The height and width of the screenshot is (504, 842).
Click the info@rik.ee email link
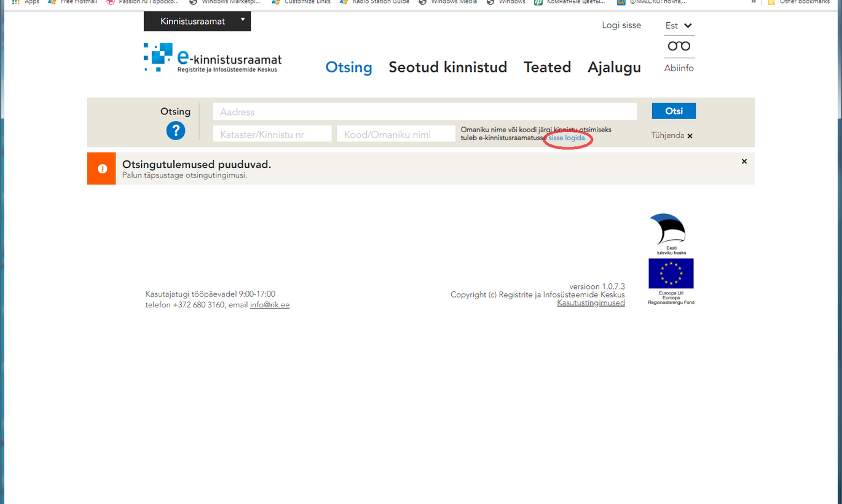tap(270, 305)
